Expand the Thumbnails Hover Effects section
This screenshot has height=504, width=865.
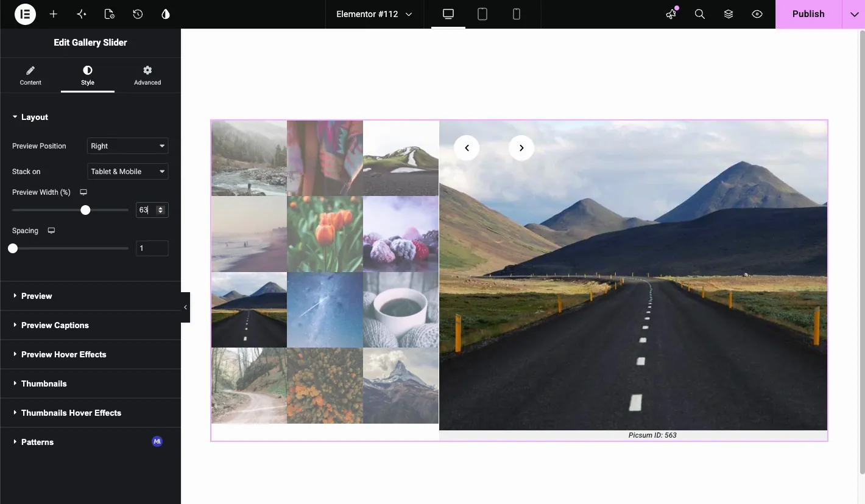pos(91,413)
